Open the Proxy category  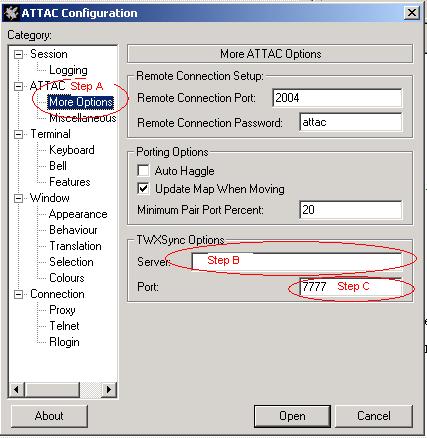(x=62, y=310)
